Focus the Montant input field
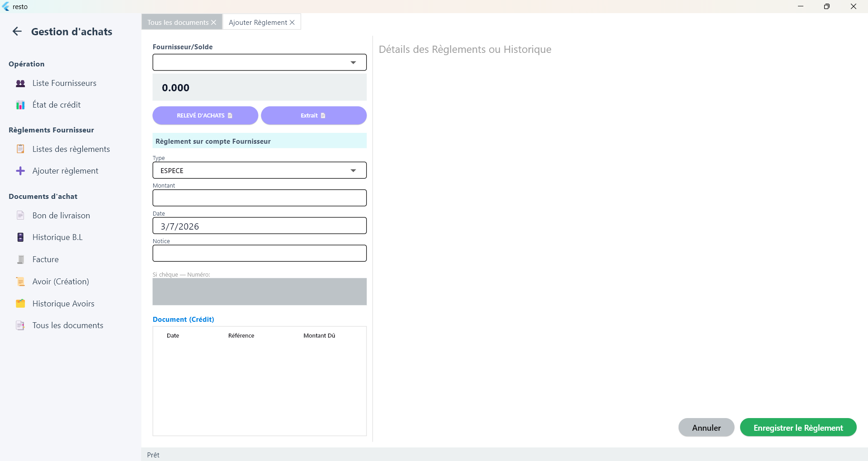 [x=259, y=198]
